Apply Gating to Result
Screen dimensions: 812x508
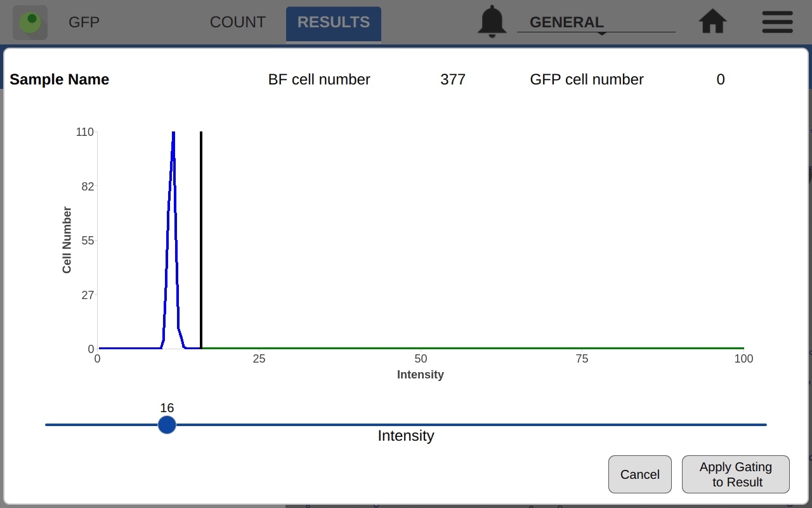[735, 474]
